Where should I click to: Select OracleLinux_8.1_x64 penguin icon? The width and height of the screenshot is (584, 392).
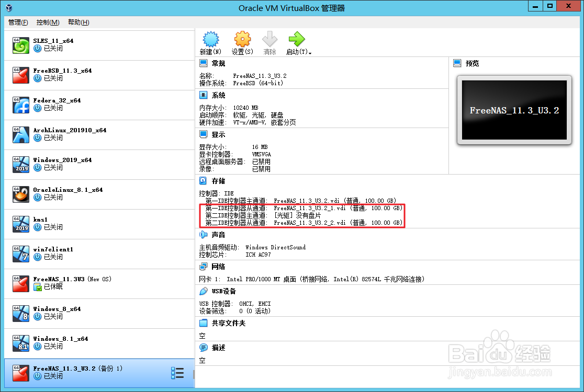click(x=21, y=194)
